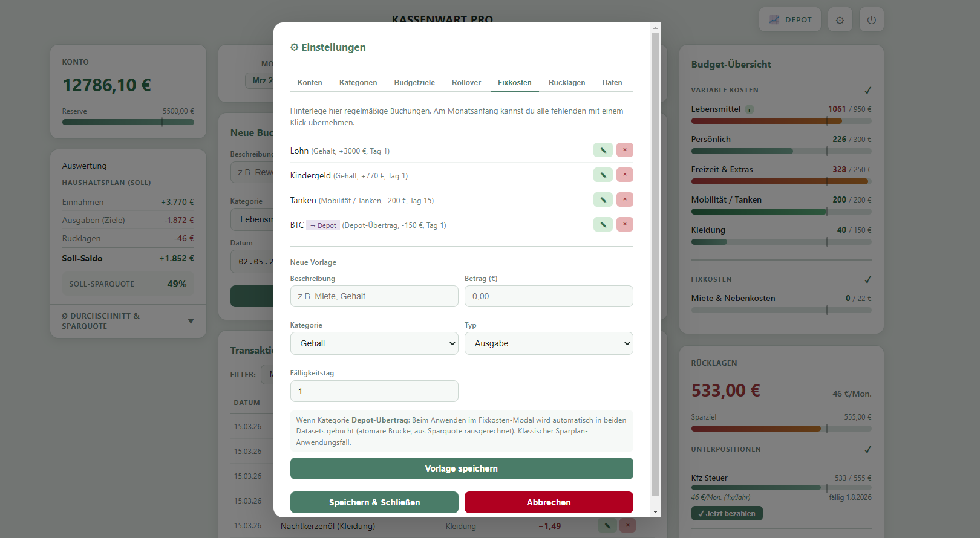Delete the BTC depot transfer template
This screenshot has height=538, width=980.
(x=625, y=224)
